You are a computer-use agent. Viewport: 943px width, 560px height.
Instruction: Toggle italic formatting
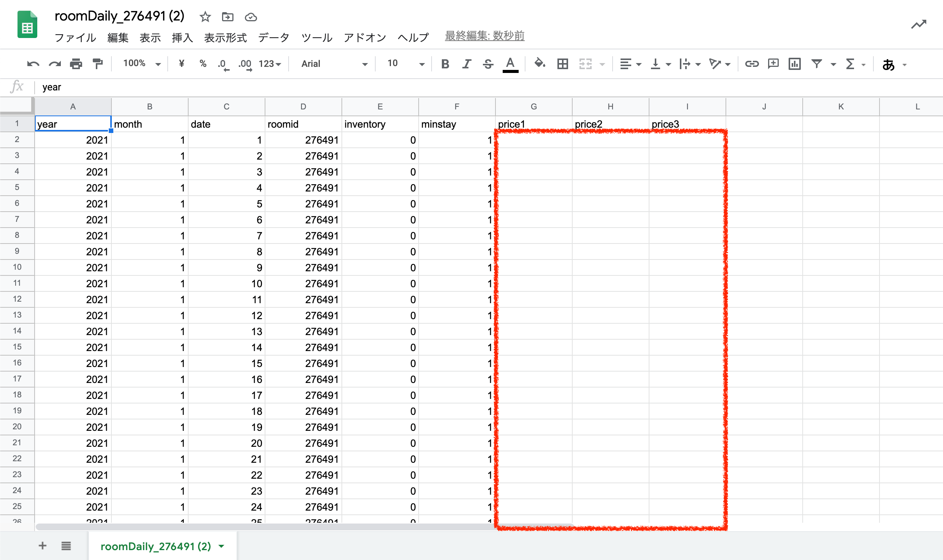pos(467,64)
